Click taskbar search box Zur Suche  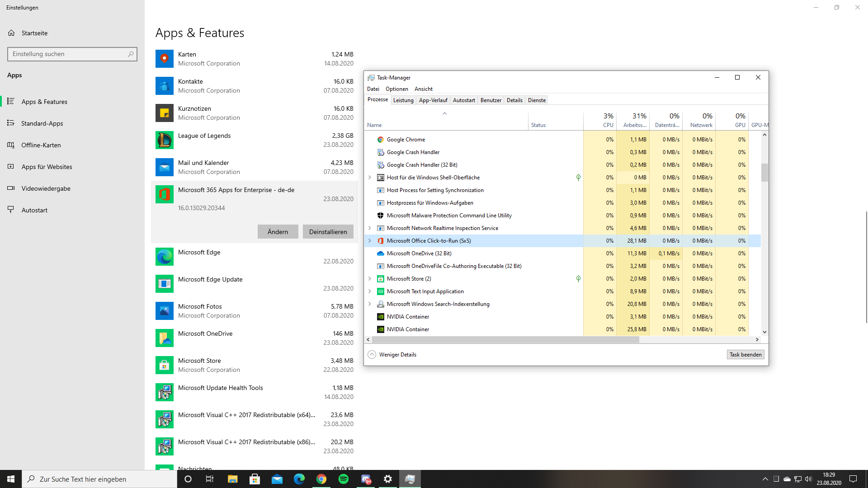coord(99,479)
